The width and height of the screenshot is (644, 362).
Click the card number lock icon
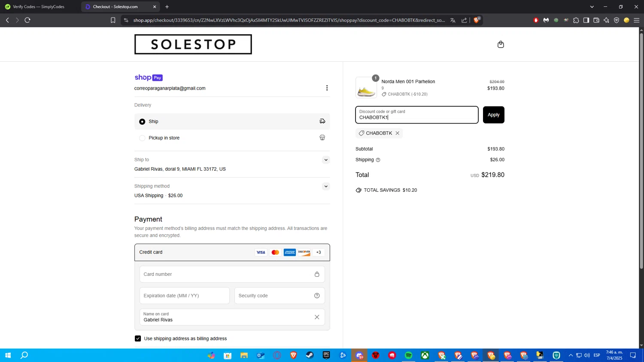[317, 274]
